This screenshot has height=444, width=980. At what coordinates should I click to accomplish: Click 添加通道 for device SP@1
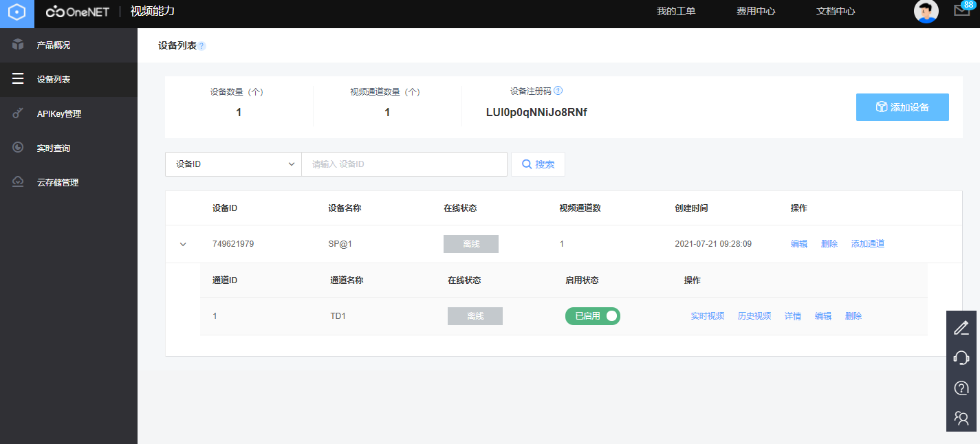867,244
